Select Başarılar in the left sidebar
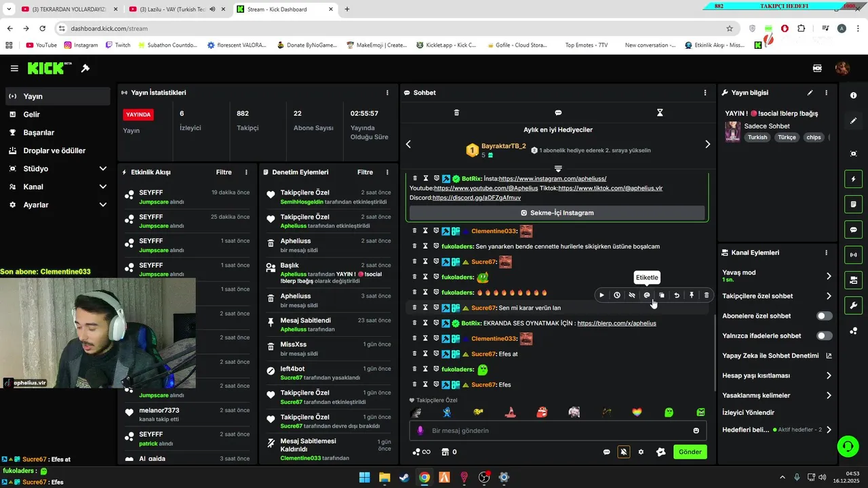This screenshot has width=868, height=488. click(58, 133)
